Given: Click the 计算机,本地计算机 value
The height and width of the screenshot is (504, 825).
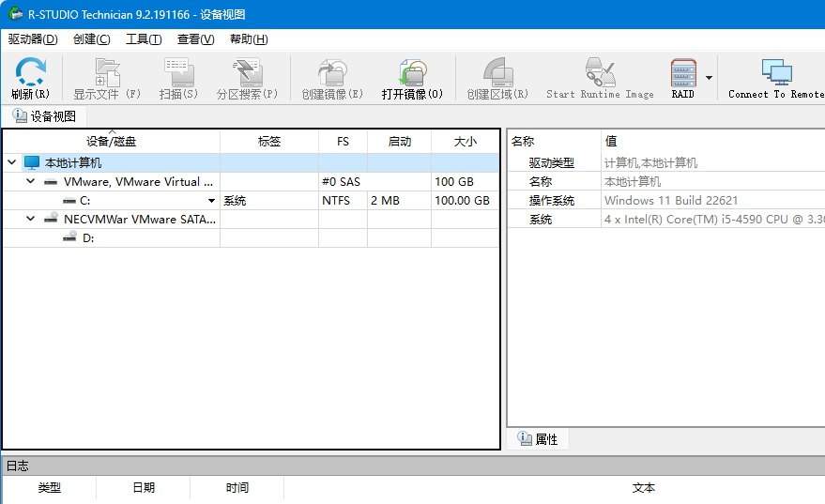Looking at the screenshot, I should [650, 162].
